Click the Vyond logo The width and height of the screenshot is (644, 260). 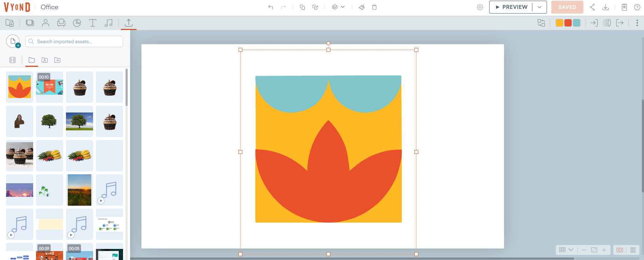tap(17, 7)
